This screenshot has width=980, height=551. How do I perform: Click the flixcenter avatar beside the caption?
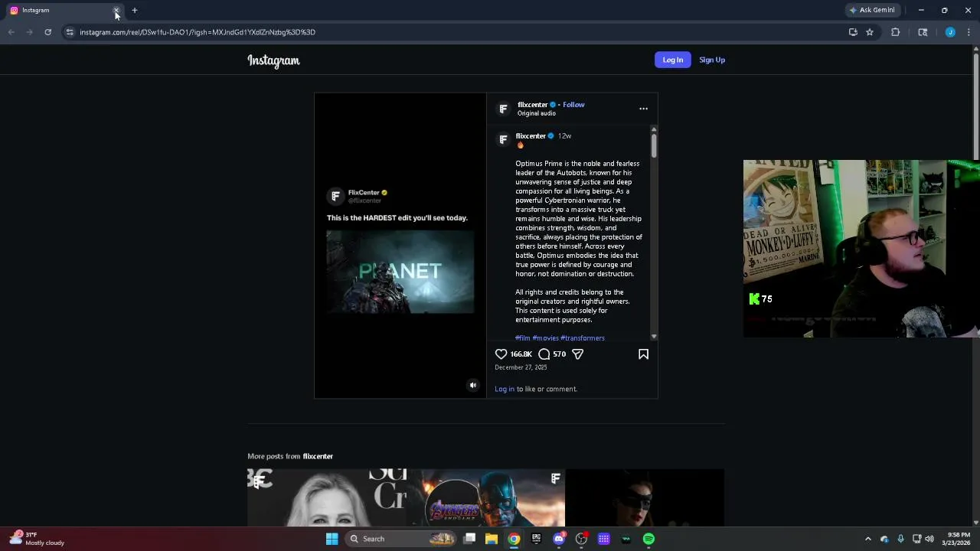coord(503,139)
